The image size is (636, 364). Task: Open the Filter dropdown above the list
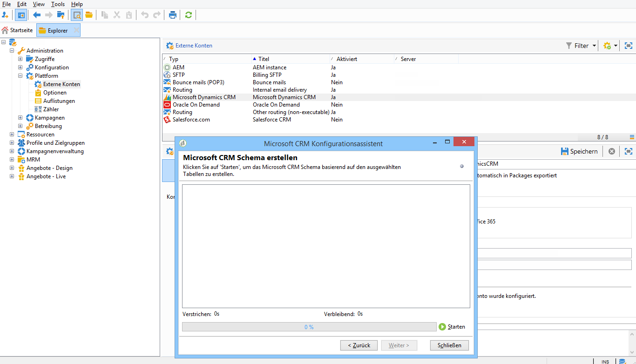[581, 46]
